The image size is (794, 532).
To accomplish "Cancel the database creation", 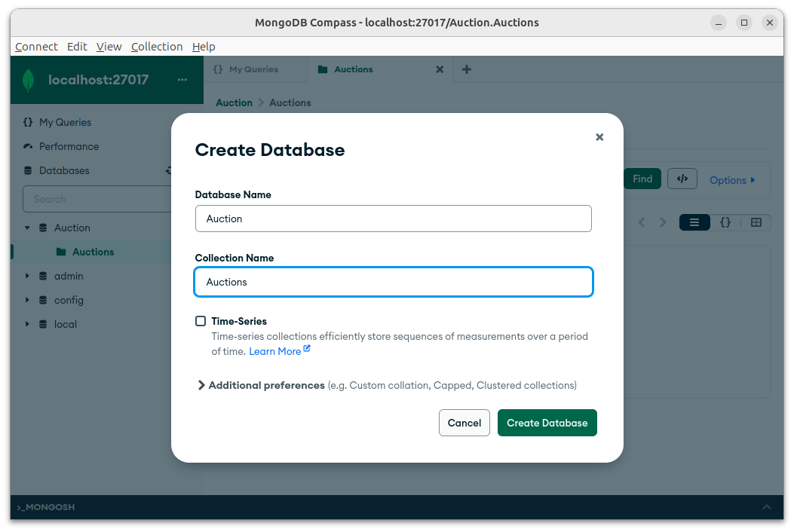I will pyautogui.click(x=464, y=423).
